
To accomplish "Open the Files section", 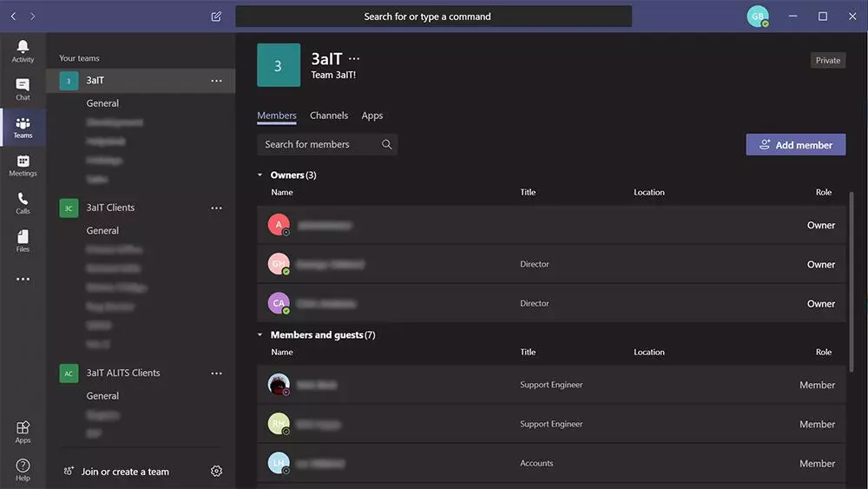I will pyautogui.click(x=23, y=241).
